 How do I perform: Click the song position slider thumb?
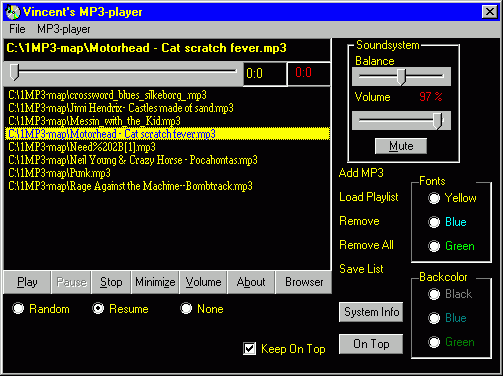14,72
